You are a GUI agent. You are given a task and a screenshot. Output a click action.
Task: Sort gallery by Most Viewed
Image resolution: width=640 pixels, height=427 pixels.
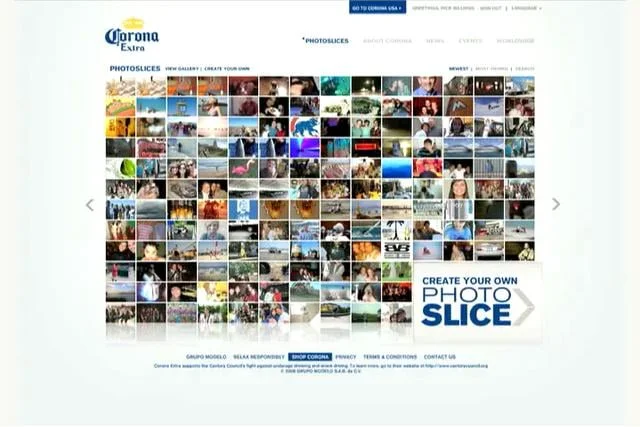(491, 69)
